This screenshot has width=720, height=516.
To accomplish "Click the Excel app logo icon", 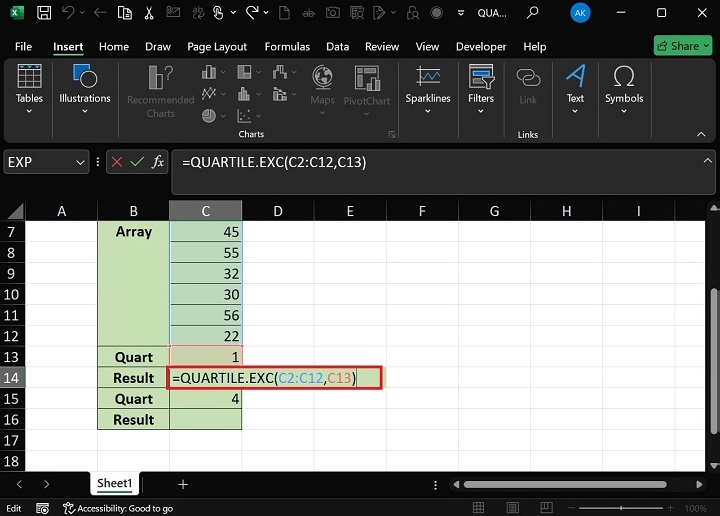I will [16, 12].
